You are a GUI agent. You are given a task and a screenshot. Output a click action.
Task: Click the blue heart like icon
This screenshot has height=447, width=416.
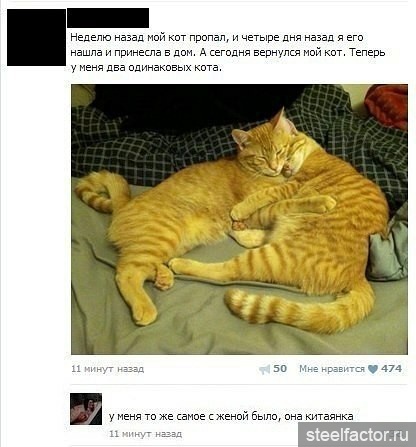point(373,369)
